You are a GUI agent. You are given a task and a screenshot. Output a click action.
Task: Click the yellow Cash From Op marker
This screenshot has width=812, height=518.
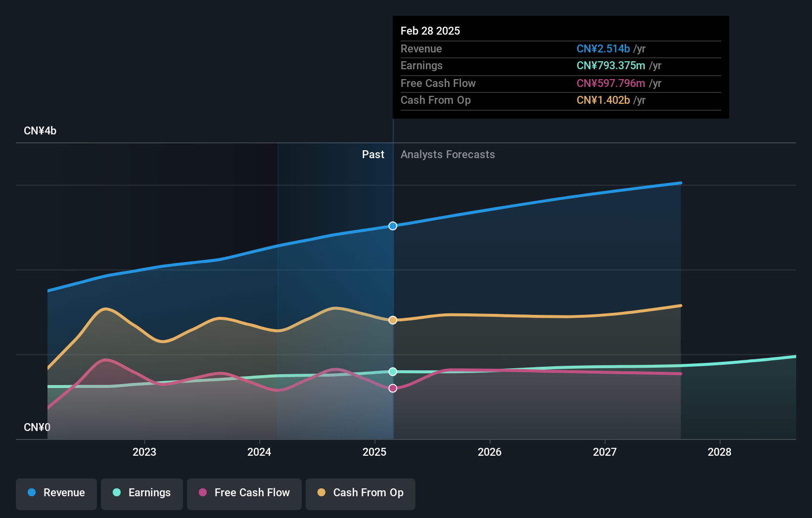tap(393, 320)
